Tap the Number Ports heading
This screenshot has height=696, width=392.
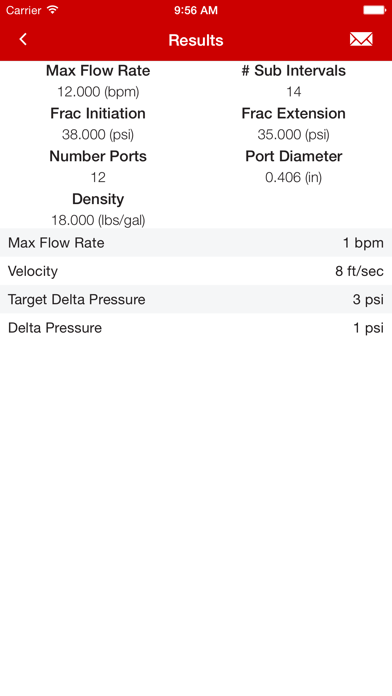click(98, 156)
